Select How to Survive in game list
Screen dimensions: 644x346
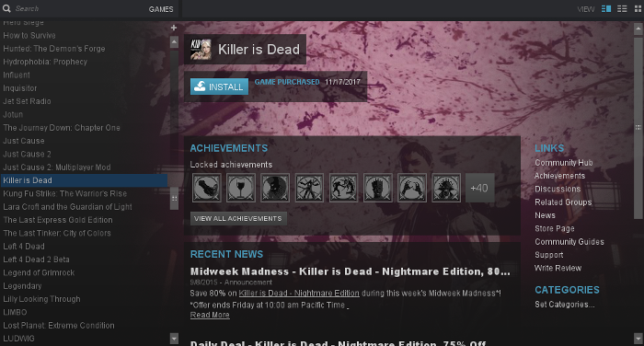[29, 35]
